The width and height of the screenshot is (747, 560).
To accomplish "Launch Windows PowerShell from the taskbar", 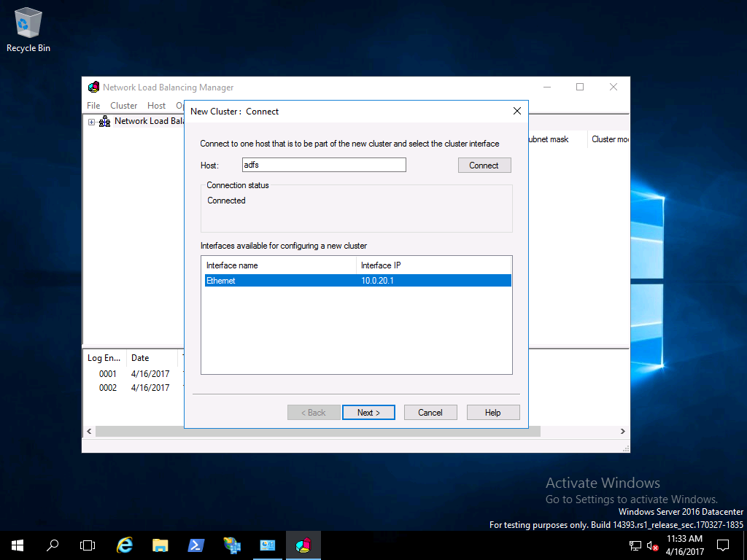I will pos(196,545).
